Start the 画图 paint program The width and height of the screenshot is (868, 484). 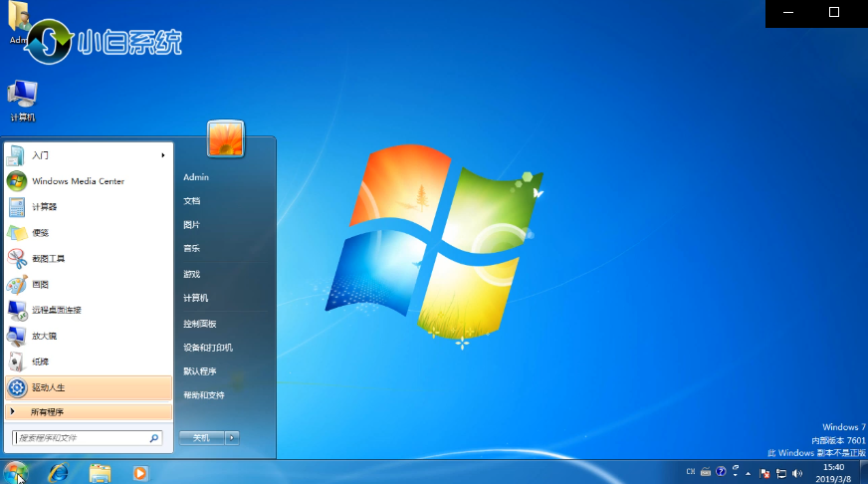pos(40,285)
